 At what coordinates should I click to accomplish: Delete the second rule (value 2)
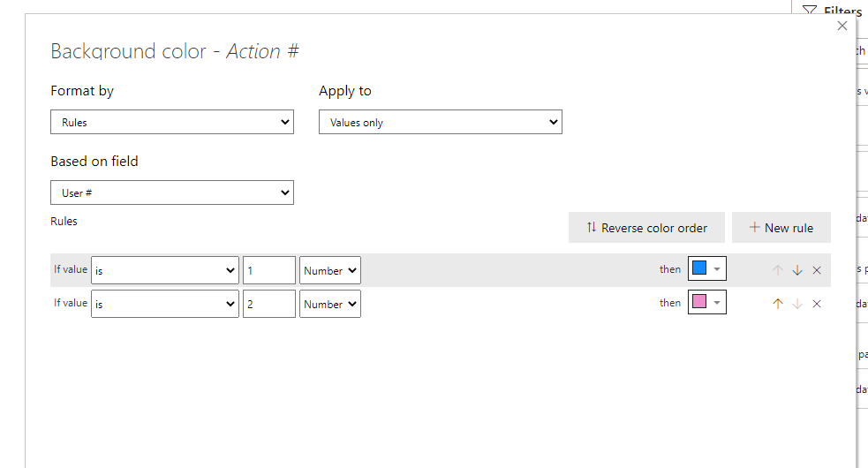817,304
